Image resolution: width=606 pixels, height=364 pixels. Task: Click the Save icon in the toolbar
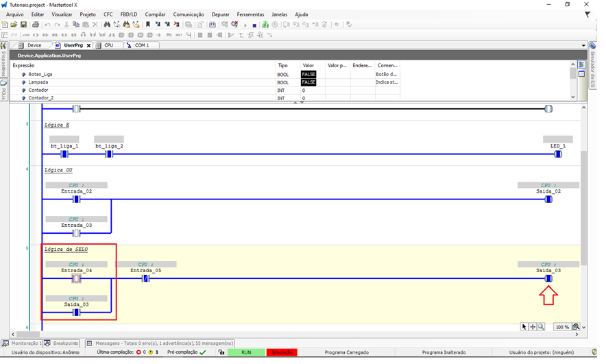23,25
